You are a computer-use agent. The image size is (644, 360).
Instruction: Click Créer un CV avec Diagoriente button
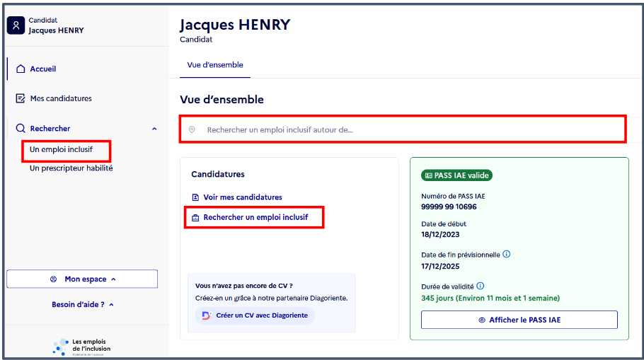point(255,315)
